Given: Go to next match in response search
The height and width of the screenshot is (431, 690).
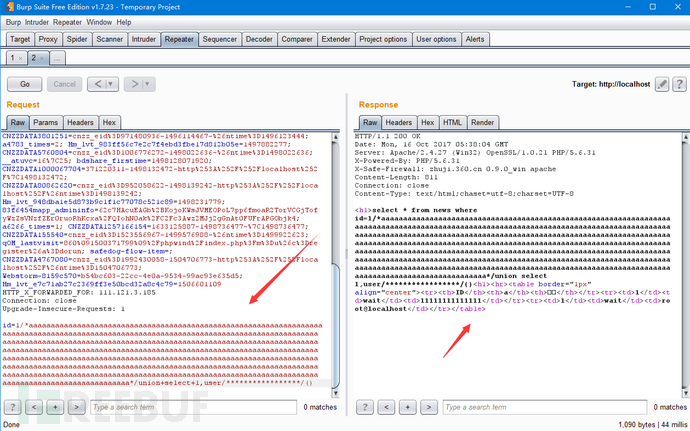Looking at the screenshot, I should [x=429, y=407].
